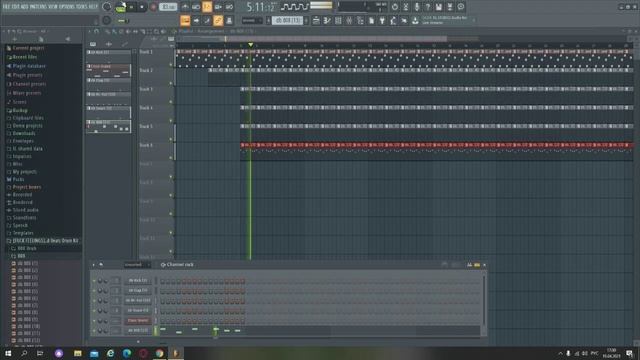The height and width of the screenshot is (360, 640).
Task: Click the Kick channel name button
Action: coord(138,281)
